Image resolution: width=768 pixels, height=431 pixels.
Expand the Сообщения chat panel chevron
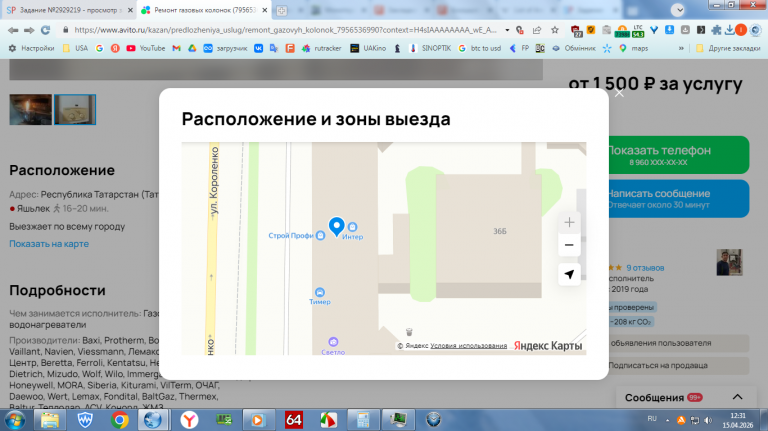pos(737,397)
